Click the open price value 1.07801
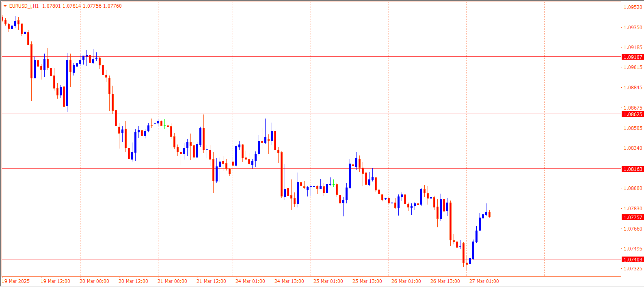Viewport: 644px width, 287px height. (x=51, y=6)
